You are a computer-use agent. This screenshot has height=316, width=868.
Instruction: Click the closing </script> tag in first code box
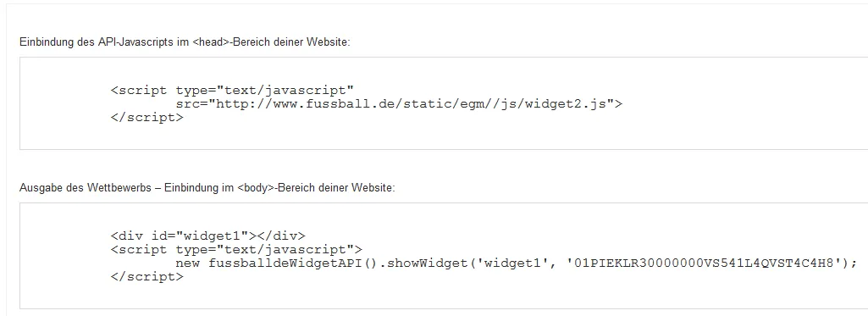pos(147,117)
